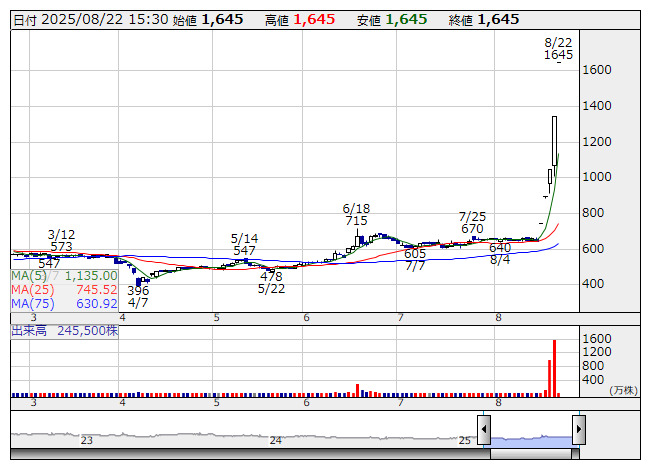Click year 23 in the overview strip
653x470 pixels.
[87, 440]
